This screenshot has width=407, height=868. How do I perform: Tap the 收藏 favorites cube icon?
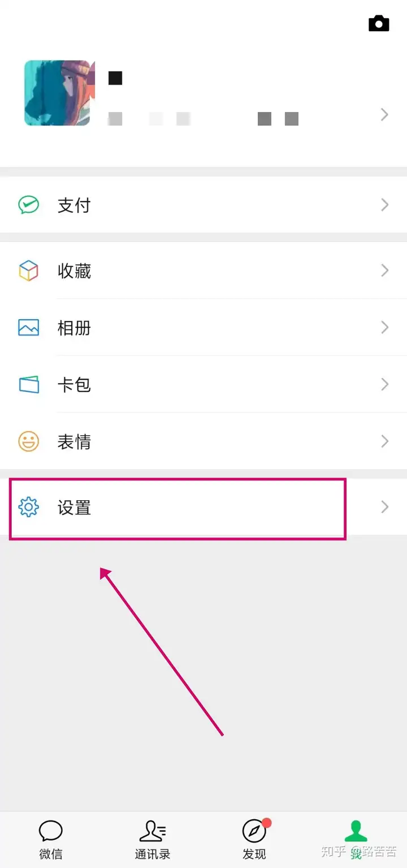point(28,271)
